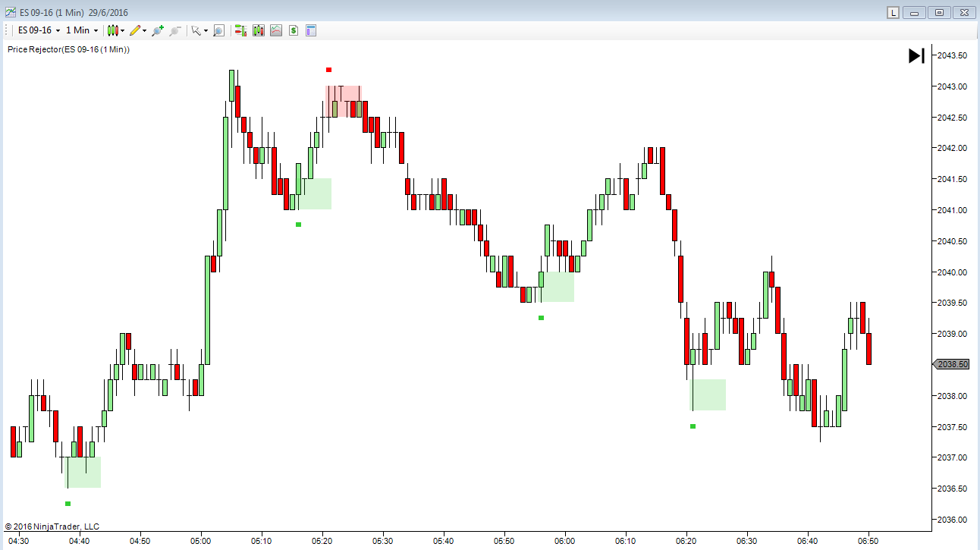
Task: Maximize the chart window
Action: 939,12
